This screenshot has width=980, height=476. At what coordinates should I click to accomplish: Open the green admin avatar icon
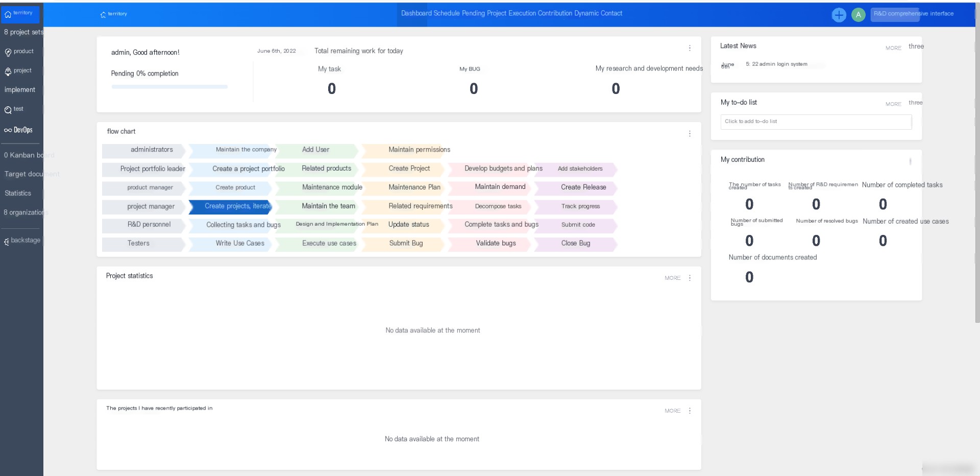[x=859, y=15]
